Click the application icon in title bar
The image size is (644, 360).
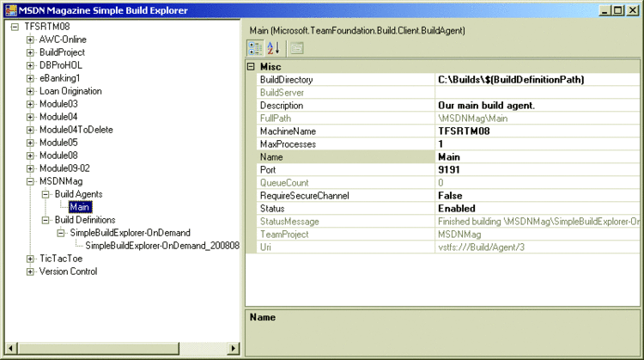click(11, 10)
